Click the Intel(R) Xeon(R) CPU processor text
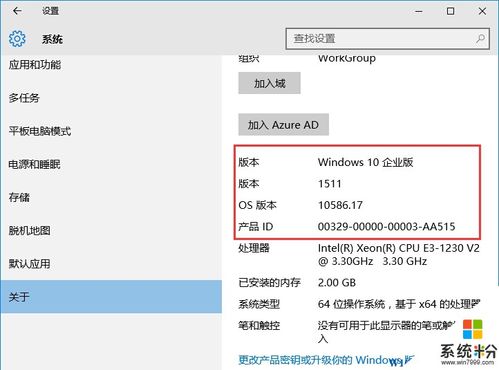The width and height of the screenshot is (499, 370). coord(399,255)
